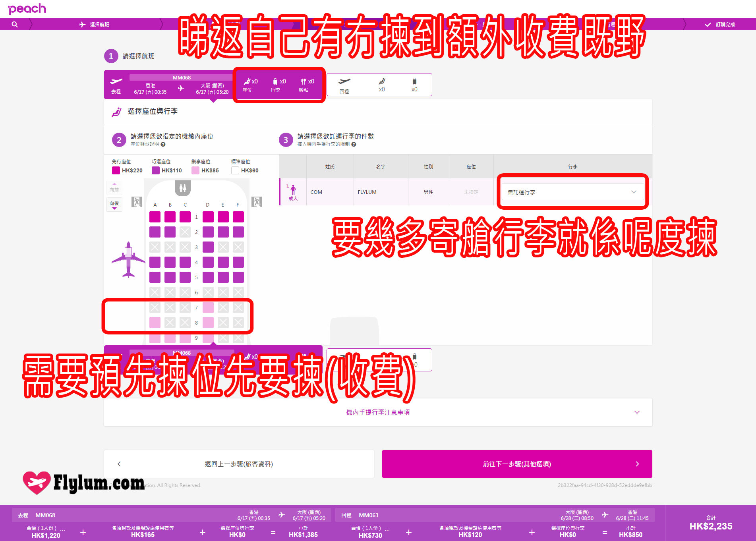Click the left emergency exit icon
Viewport: 756px width, 541px height.
pos(137,202)
